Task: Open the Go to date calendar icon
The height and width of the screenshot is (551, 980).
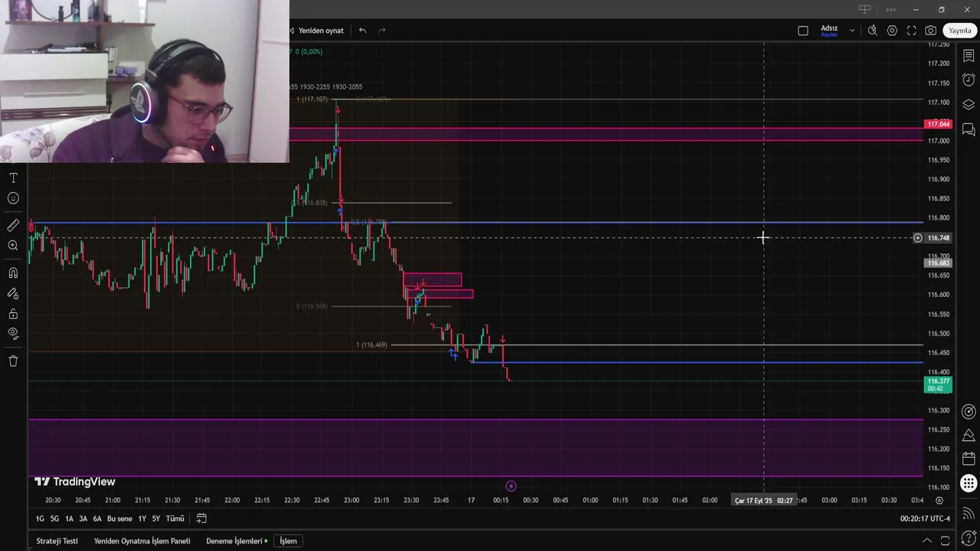Action: point(201,519)
